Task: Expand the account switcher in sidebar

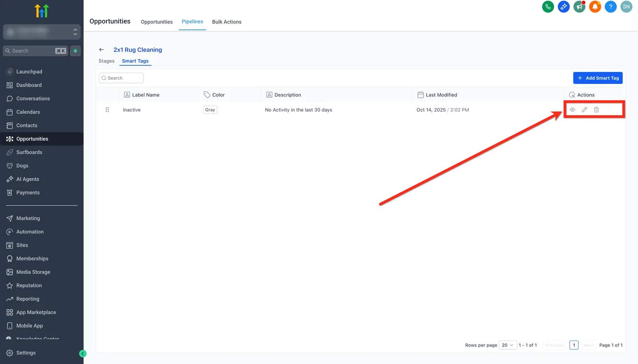Action: point(42,32)
